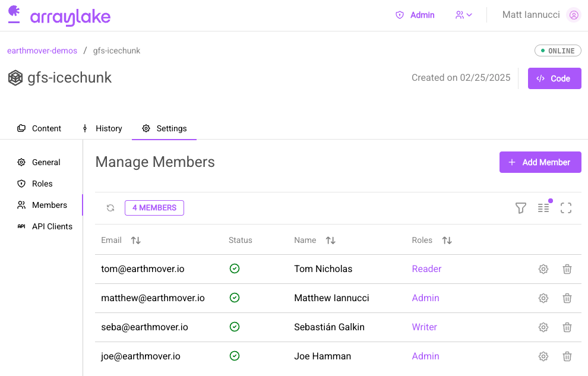Open the organization switcher people dropdown
The height and width of the screenshot is (376, 588).
(x=463, y=15)
